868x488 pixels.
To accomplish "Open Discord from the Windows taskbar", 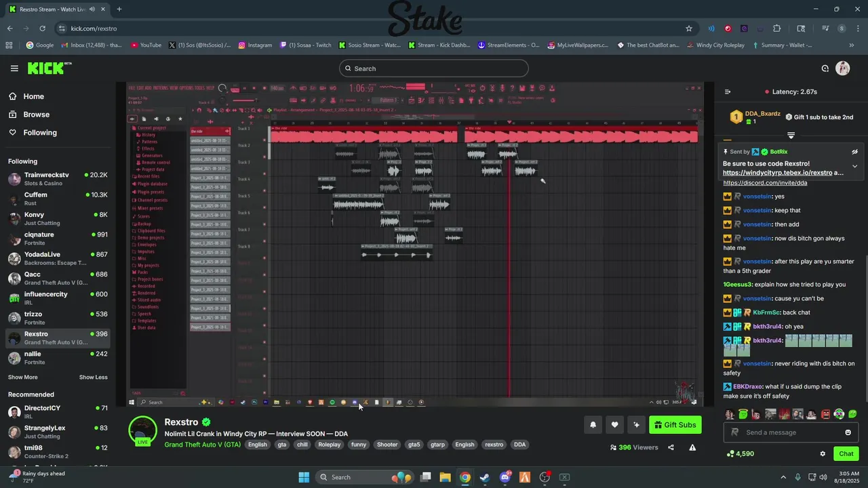I will pos(505,477).
